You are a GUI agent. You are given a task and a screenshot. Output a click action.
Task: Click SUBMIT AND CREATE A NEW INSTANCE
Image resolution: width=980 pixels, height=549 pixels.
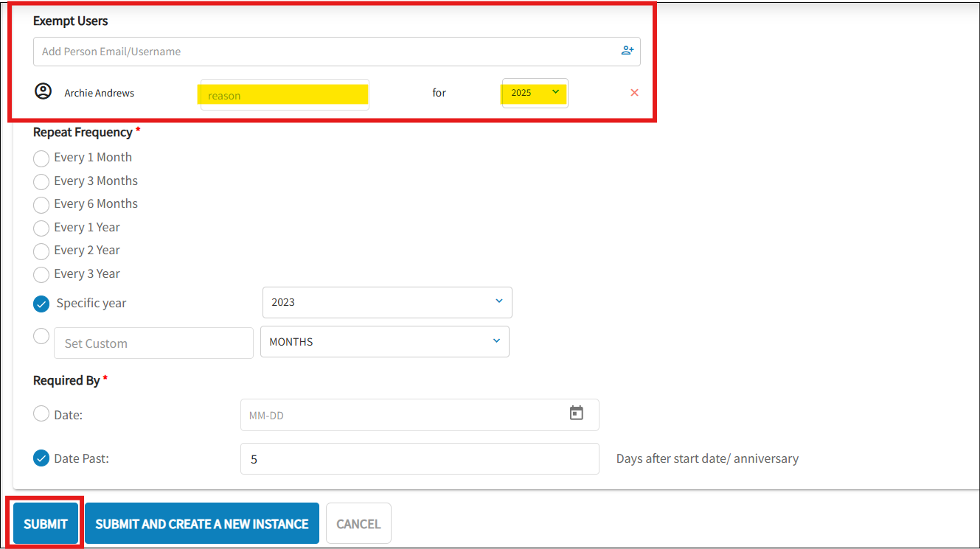pyautogui.click(x=201, y=523)
